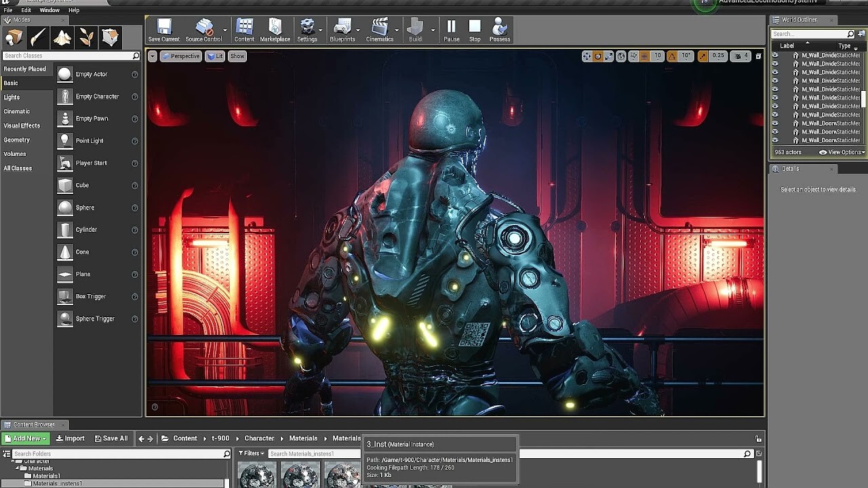Toggle grid snapping in viewport
This screenshot has height=488, width=868.
click(644, 56)
